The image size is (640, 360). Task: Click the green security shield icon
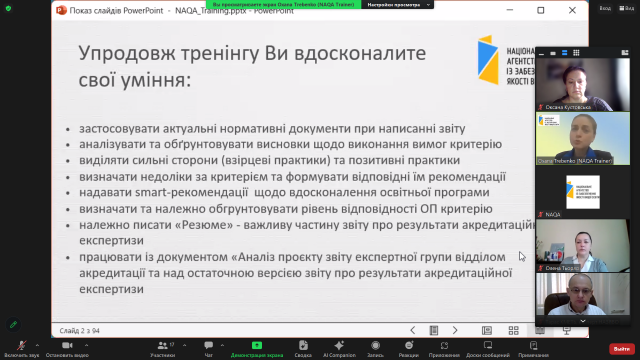8,8
